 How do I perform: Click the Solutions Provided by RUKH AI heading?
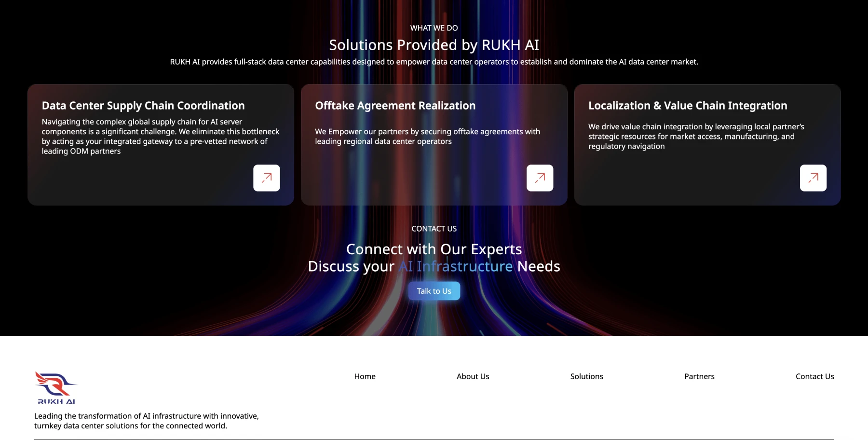tap(434, 45)
